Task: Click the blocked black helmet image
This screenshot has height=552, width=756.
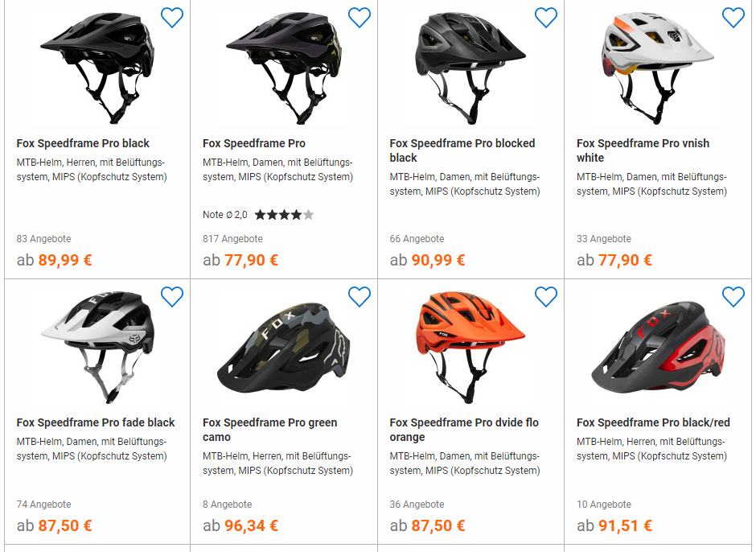Action: [x=470, y=68]
